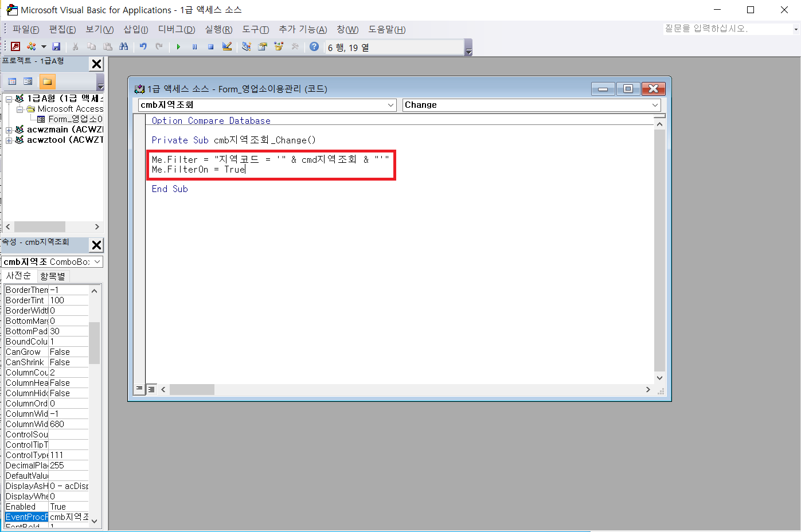Open the 파일(F) menu
The width and height of the screenshot is (801, 532).
26,29
